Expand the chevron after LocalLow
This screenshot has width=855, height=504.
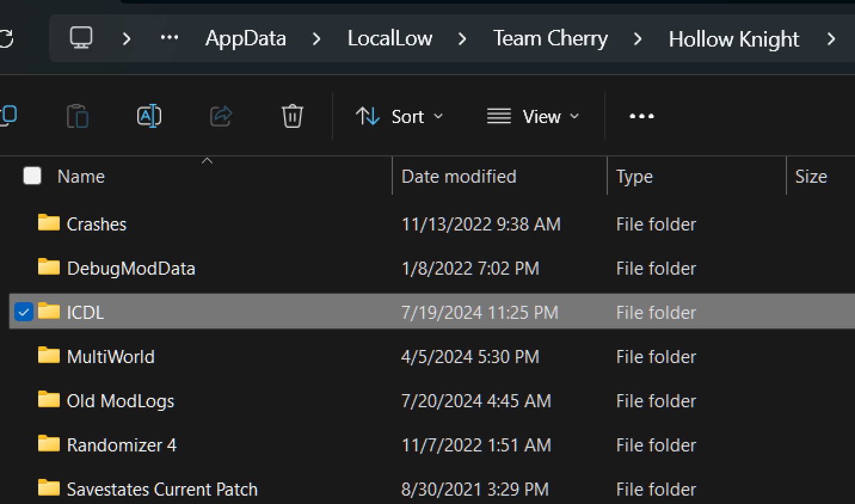coord(462,39)
